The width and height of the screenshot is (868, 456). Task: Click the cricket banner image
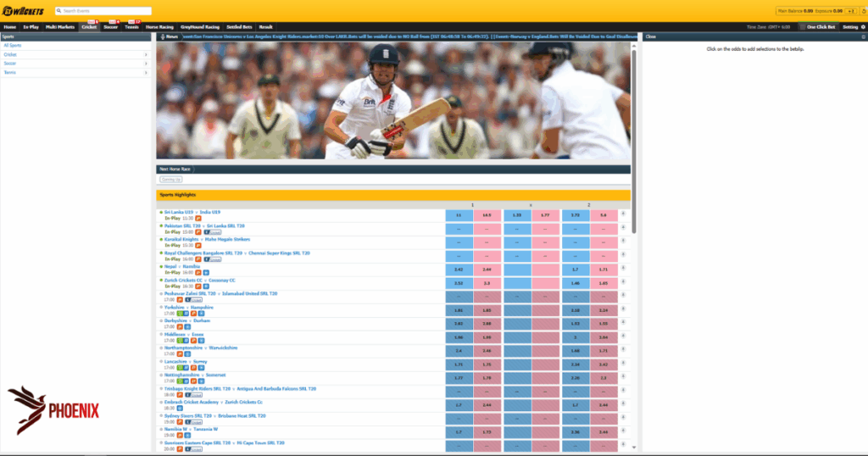tap(393, 101)
